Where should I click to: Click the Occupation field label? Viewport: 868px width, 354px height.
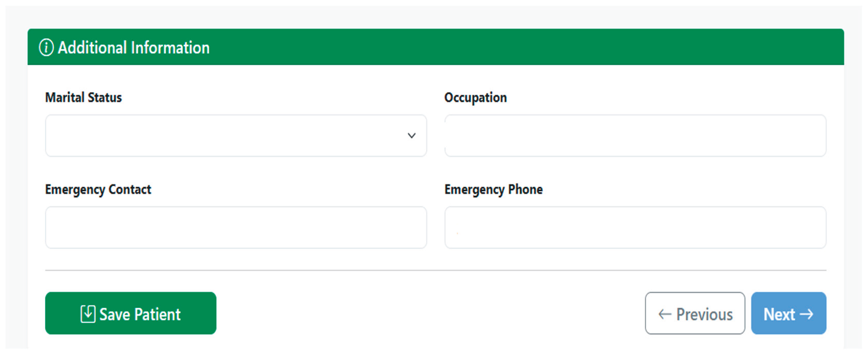point(476,98)
